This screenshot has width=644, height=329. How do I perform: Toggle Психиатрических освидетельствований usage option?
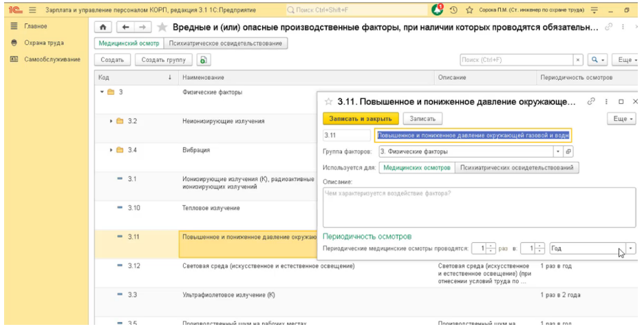(x=517, y=167)
